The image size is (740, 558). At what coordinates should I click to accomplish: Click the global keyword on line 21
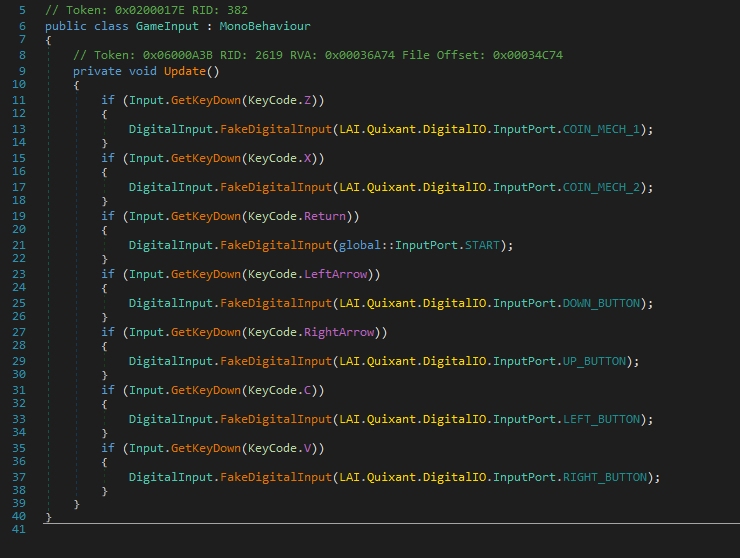[360, 245]
